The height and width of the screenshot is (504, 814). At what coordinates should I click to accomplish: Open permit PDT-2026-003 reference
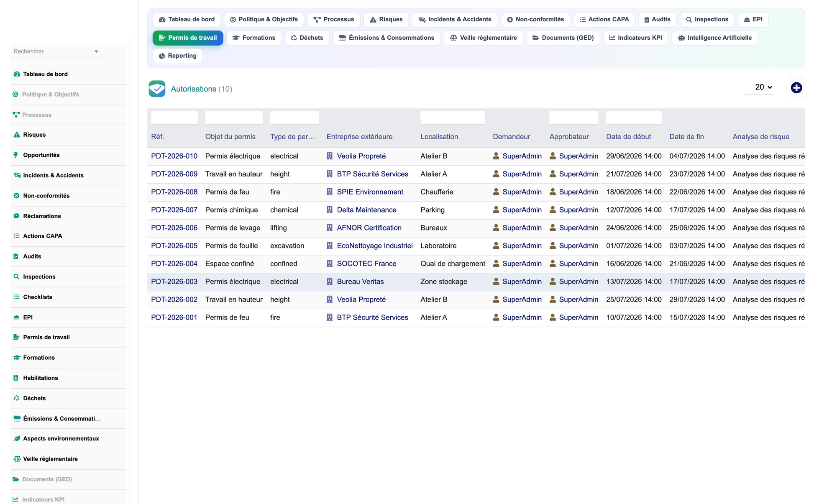tap(174, 281)
